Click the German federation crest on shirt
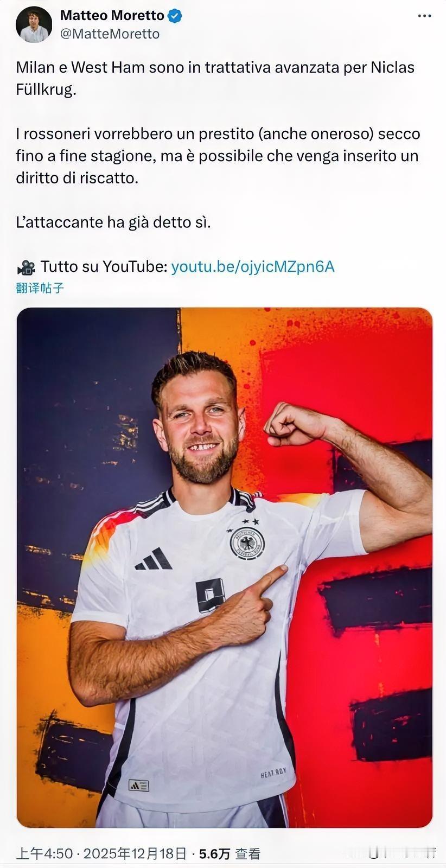Viewport: 446px width, 868px height. (247, 542)
